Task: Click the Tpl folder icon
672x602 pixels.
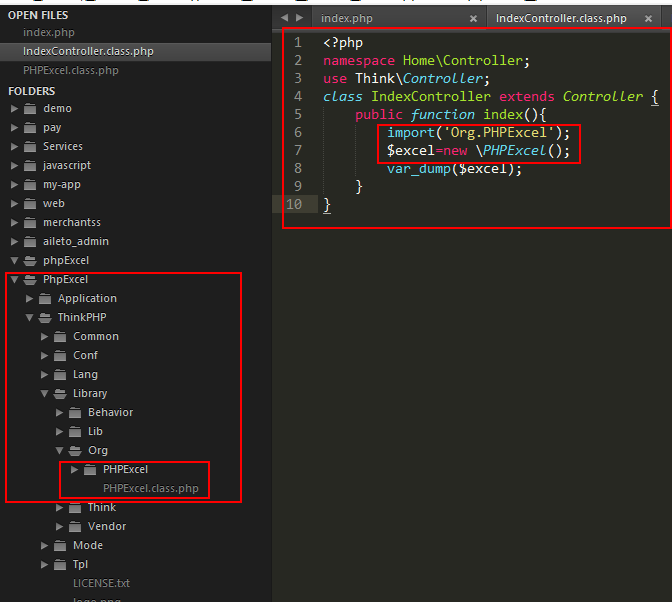Action: pos(60,565)
